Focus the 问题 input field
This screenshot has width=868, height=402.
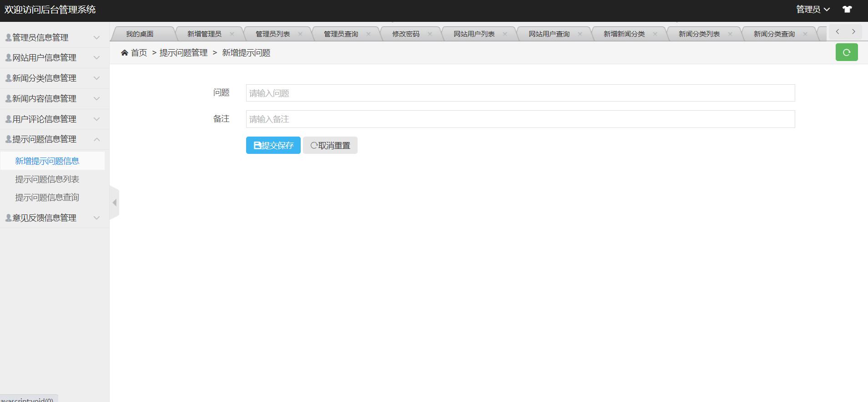click(520, 93)
